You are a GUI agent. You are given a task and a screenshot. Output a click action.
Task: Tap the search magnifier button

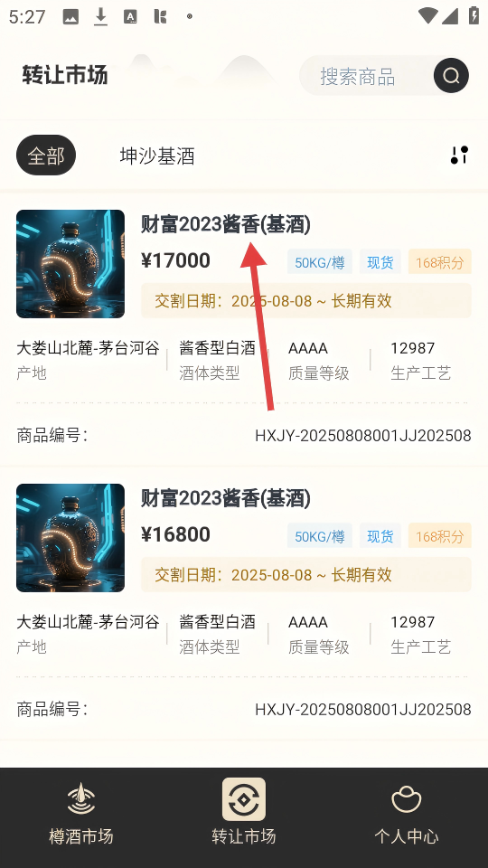[x=451, y=75]
